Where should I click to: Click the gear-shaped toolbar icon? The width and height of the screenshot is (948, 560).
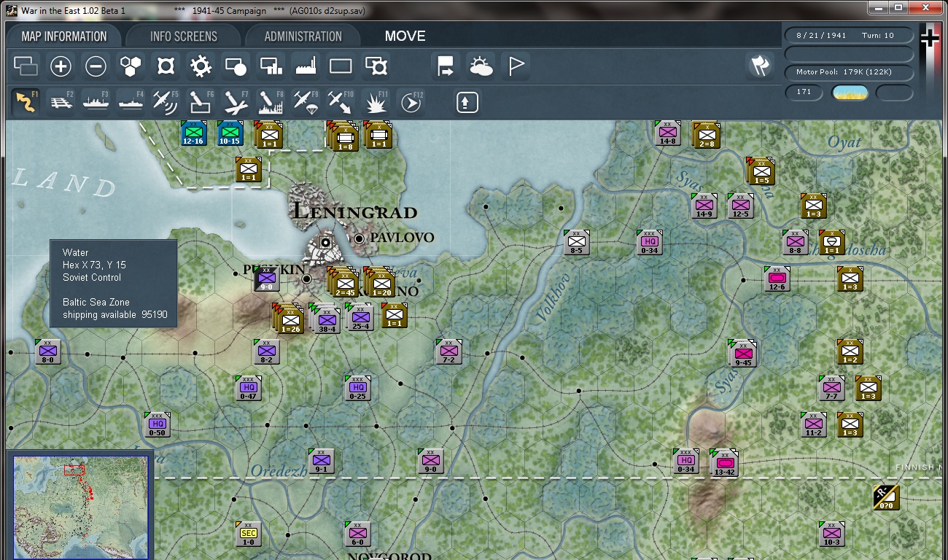201,67
